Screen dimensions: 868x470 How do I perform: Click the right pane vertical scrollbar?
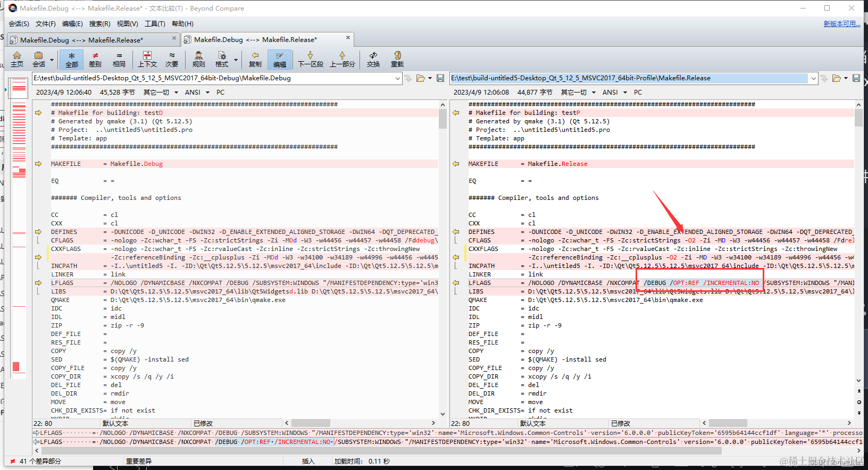859,242
